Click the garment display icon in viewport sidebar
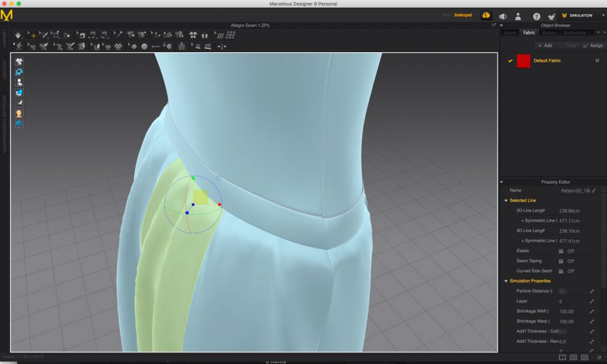 [x=19, y=62]
